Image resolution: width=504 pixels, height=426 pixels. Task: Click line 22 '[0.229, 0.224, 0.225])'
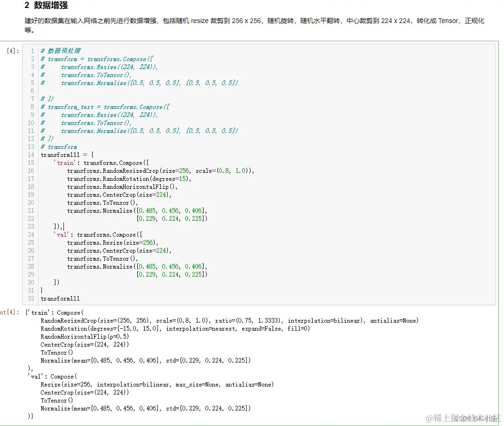click(x=172, y=218)
